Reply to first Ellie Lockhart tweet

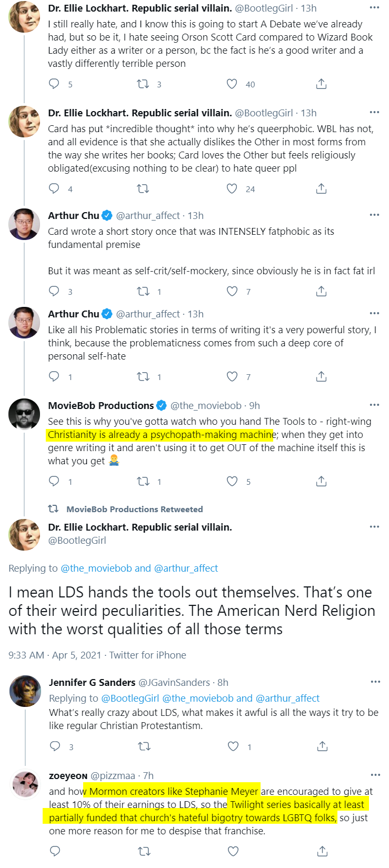(x=54, y=84)
